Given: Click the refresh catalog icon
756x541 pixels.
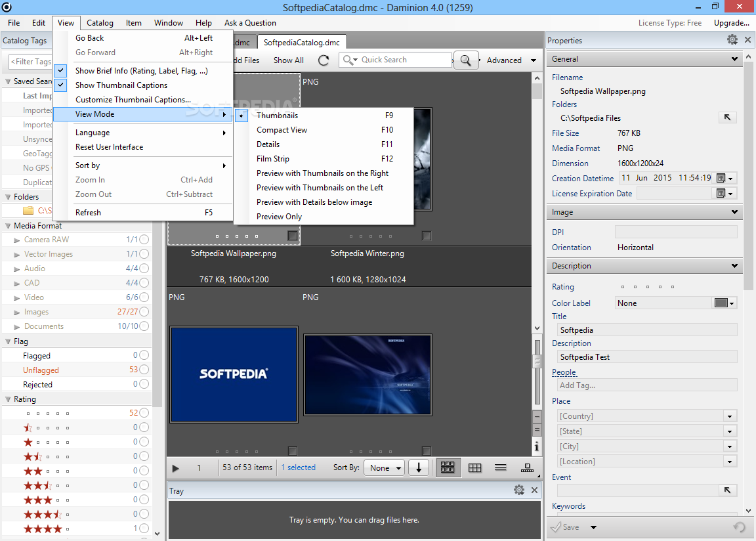Looking at the screenshot, I should pyautogui.click(x=324, y=60).
